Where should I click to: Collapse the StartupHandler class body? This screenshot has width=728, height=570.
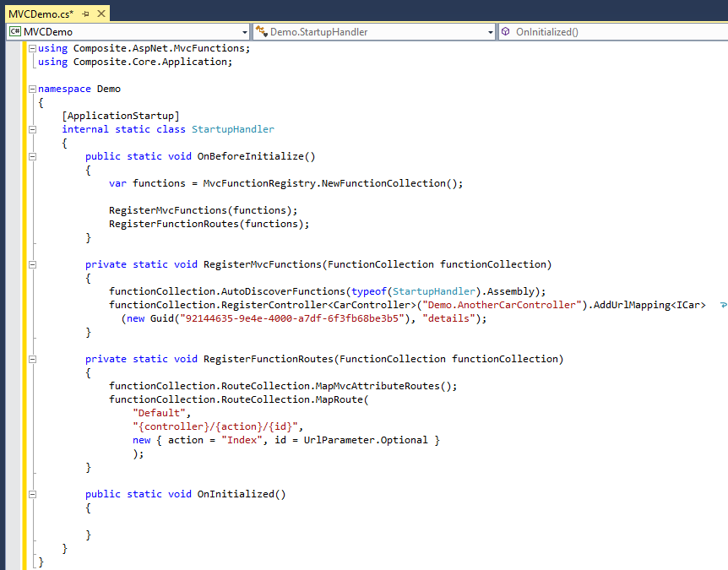coord(32,128)
